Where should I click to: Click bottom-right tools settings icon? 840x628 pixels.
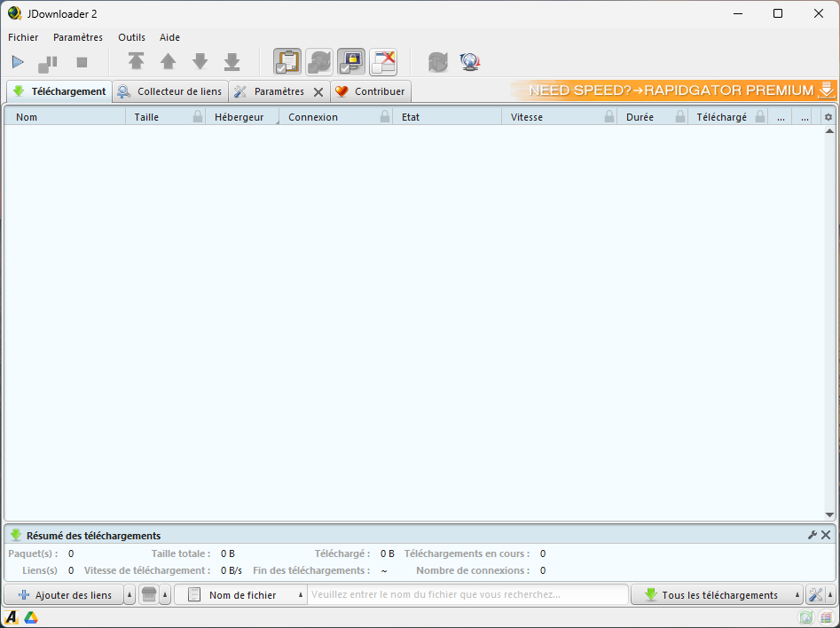click(815, 595)
